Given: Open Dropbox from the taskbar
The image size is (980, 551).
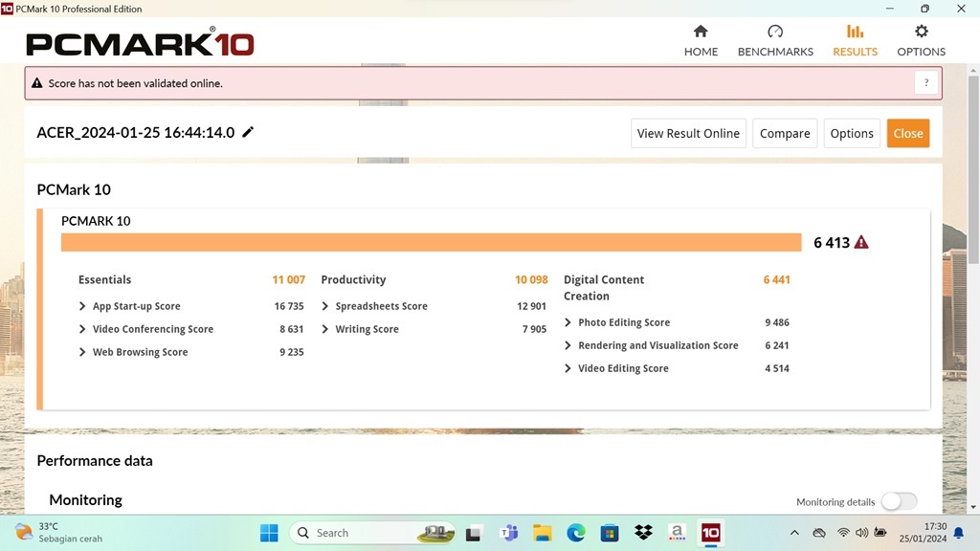Looking at the screenshot, I should pos(643,533).
